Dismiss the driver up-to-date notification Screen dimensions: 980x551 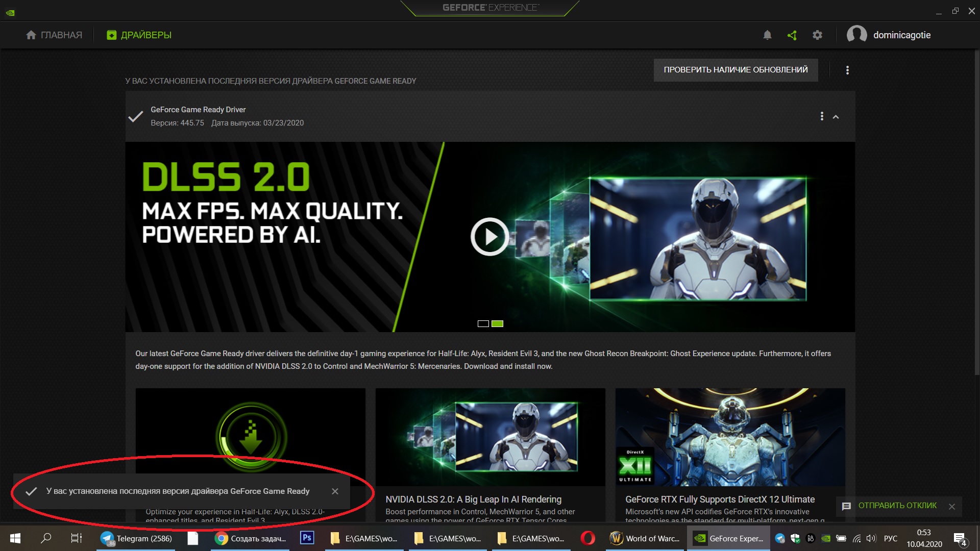tap(335, 491)
